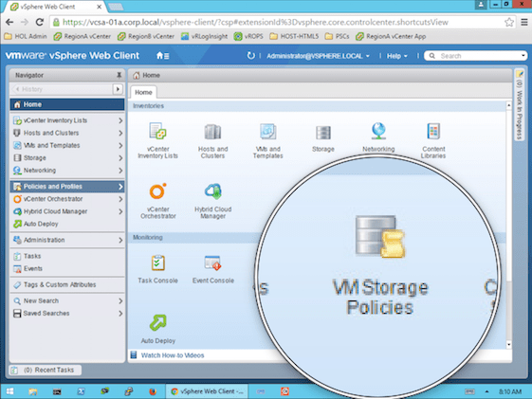Open HOST-HTML5 bookmark folder
532x399 pixels.
[294, 36]
